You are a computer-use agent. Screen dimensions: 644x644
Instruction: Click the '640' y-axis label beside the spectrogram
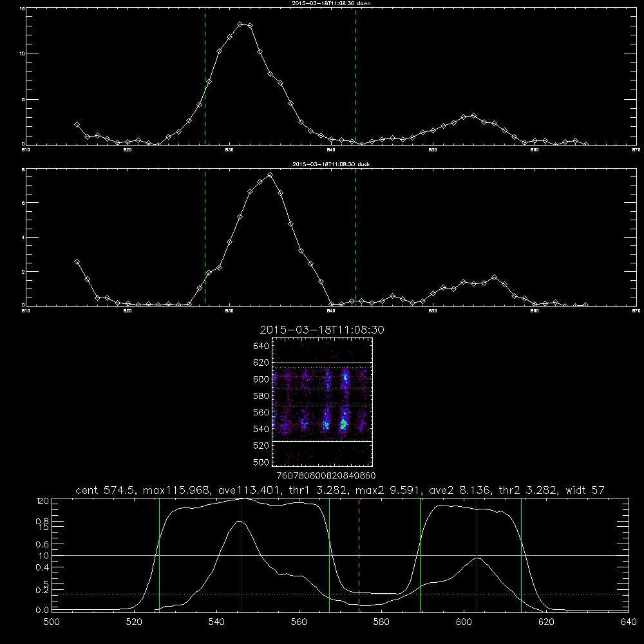click(x=261, y=346)
